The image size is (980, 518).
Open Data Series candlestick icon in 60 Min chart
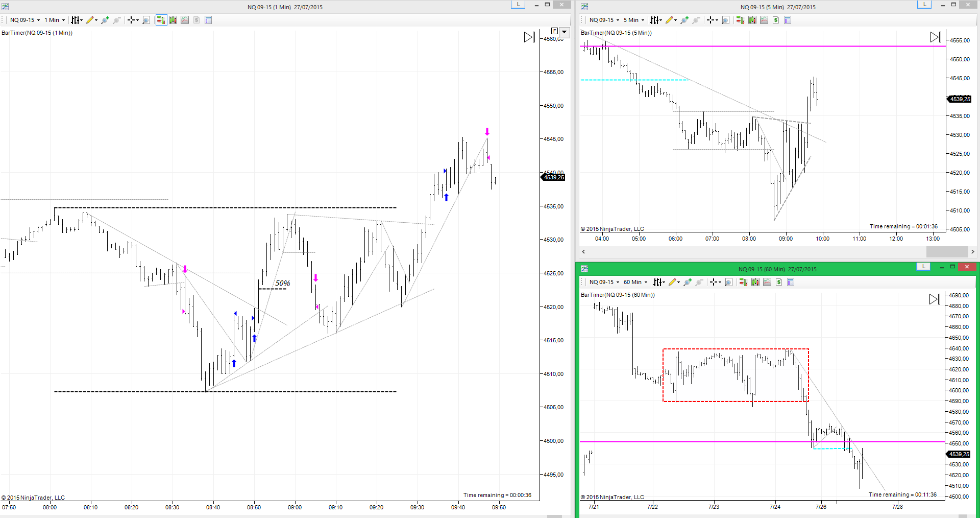pyautogui.click(x=755, y=282)
